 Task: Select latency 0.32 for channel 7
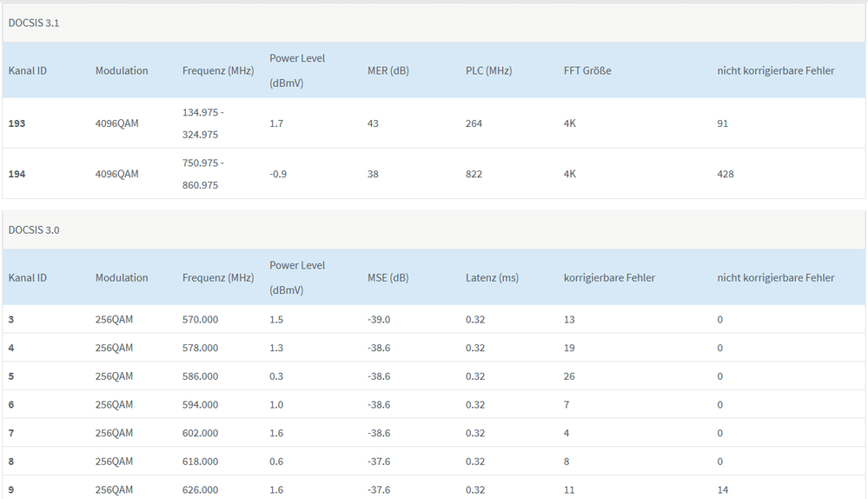coord(475,433)
